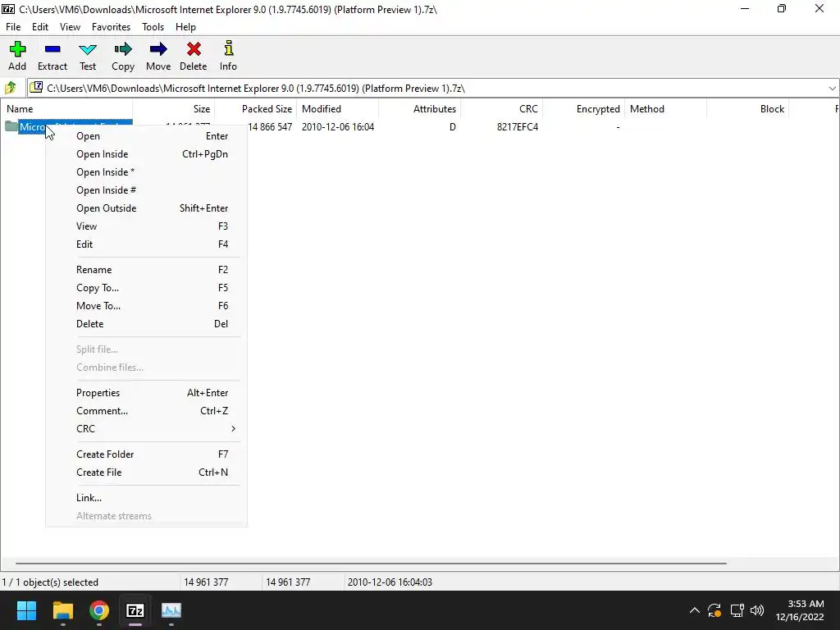The height and width of the screenshot is (630, 840).
Task: Open the Tools menu
Action: coord(153,27)
